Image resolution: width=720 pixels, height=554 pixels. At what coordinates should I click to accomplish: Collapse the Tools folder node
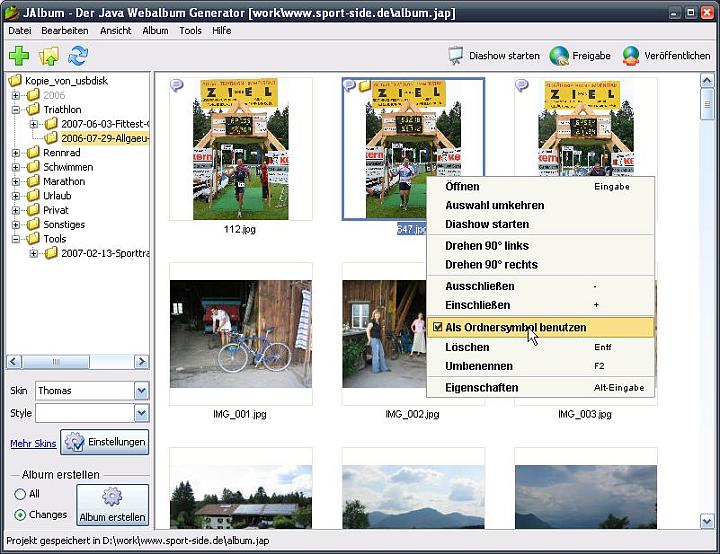coord(16,239)
